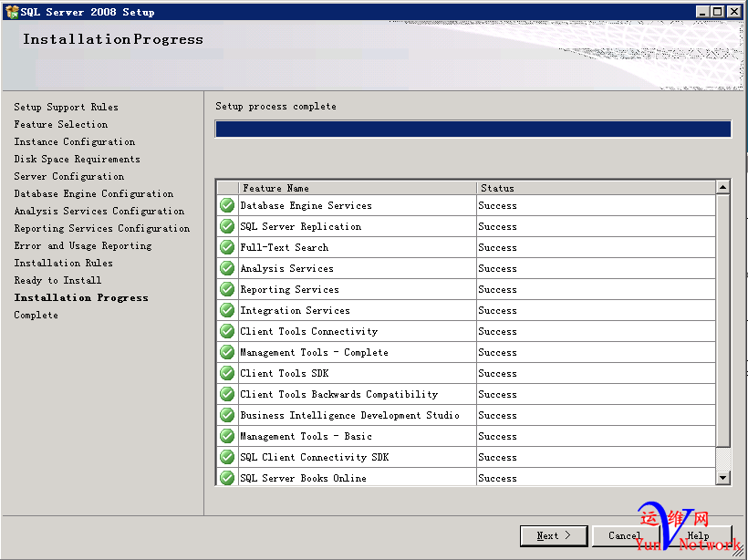Select the bold Installation Progress step
The image size is (748, 560).
click(x=81, y=297)
